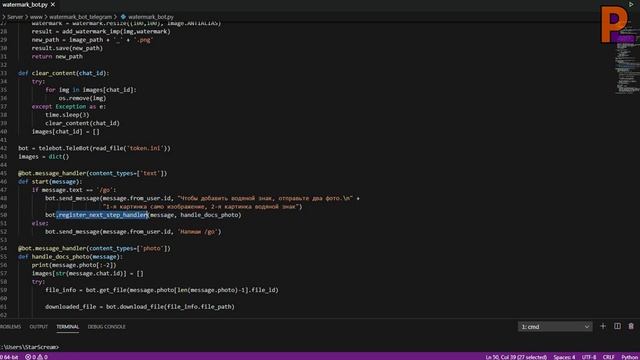Kill terminal with trash icon
Screen dimensions: 640x360
631,326
